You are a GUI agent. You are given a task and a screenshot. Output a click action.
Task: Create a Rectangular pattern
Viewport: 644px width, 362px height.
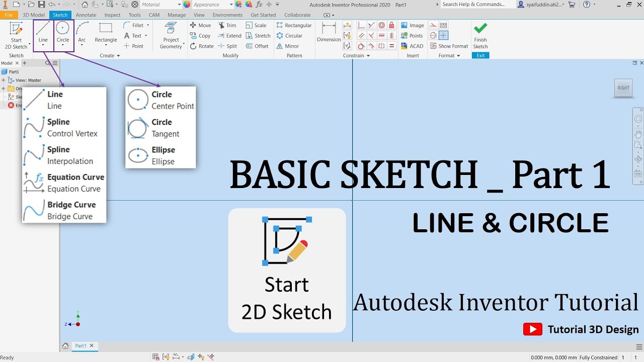tap(294, 25)
